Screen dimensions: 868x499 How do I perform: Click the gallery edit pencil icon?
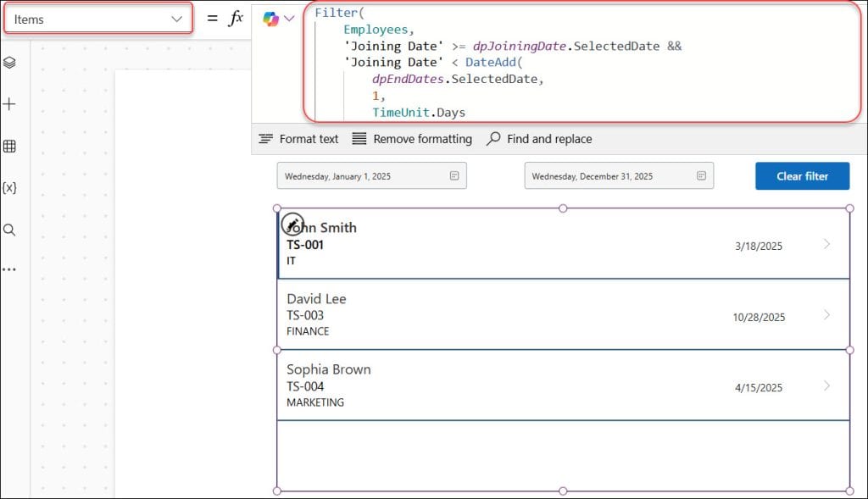coord(292,224)
